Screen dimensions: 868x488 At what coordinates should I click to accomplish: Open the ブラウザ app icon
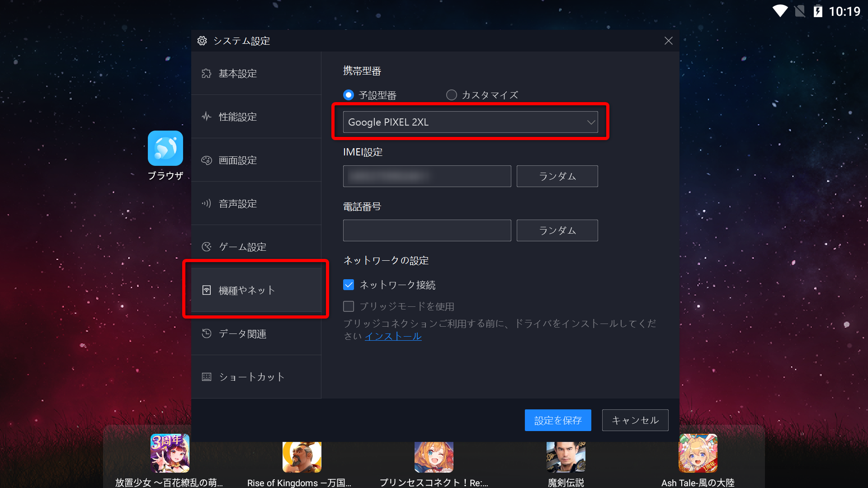tap(165, 148)
